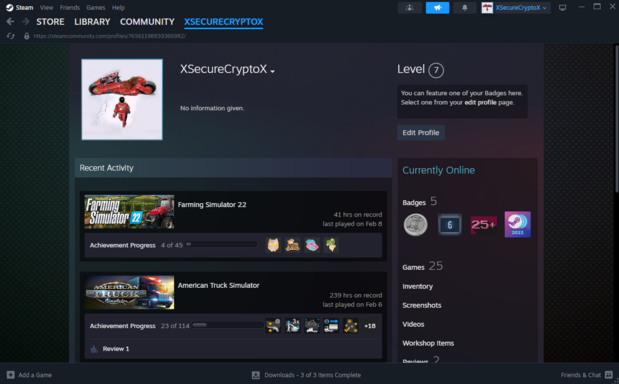Open the friends activity icon in title bar
This screenshot has height=384, width=619.
tap(410, 7)
